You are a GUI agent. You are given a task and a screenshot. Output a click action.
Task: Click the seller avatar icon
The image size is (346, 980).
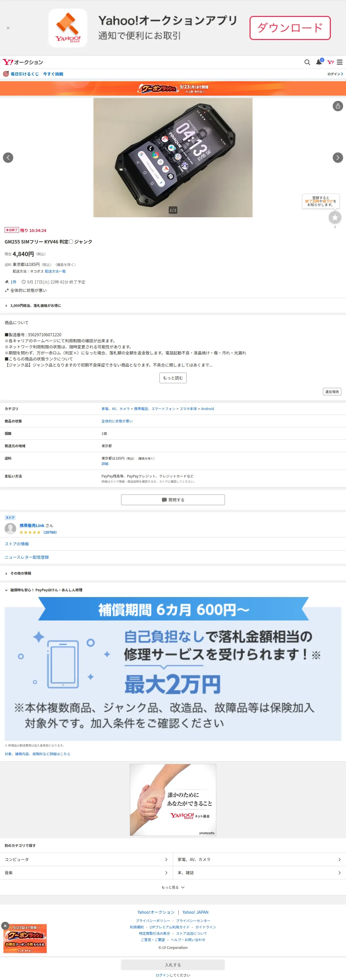point(10,528)
